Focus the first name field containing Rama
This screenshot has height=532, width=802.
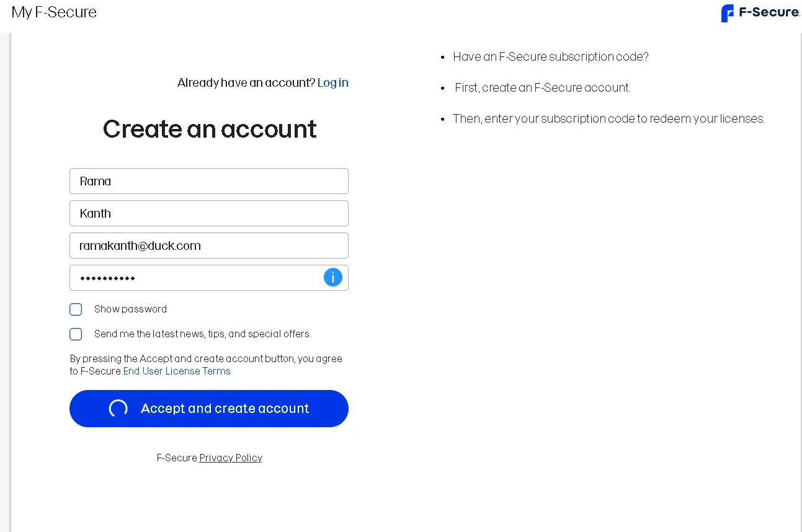208,181
